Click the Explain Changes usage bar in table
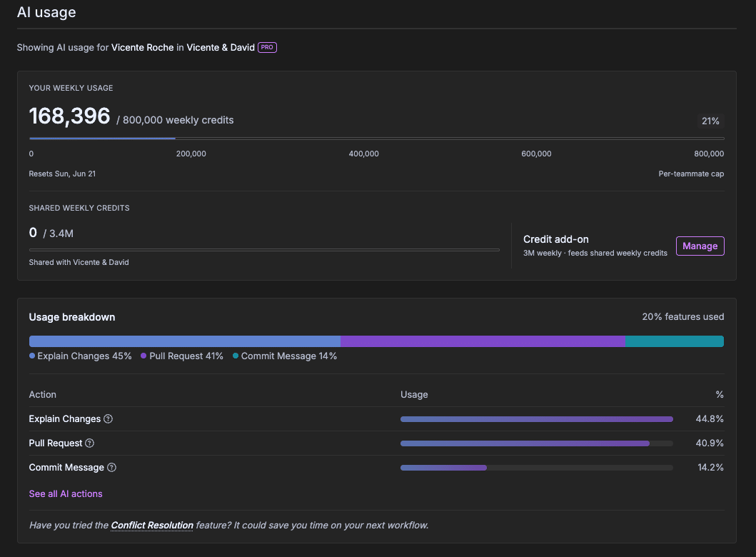Viewport: 756px width, 557px height. point(537,419)
